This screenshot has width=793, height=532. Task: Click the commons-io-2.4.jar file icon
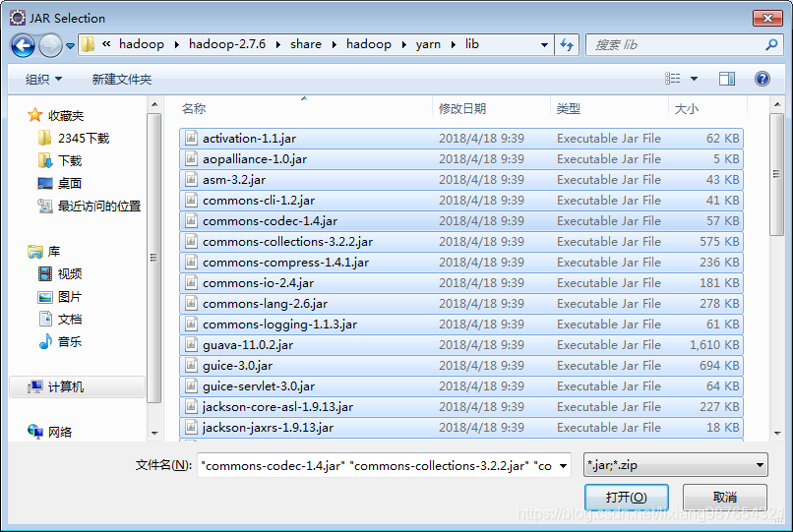coord(191,282)
